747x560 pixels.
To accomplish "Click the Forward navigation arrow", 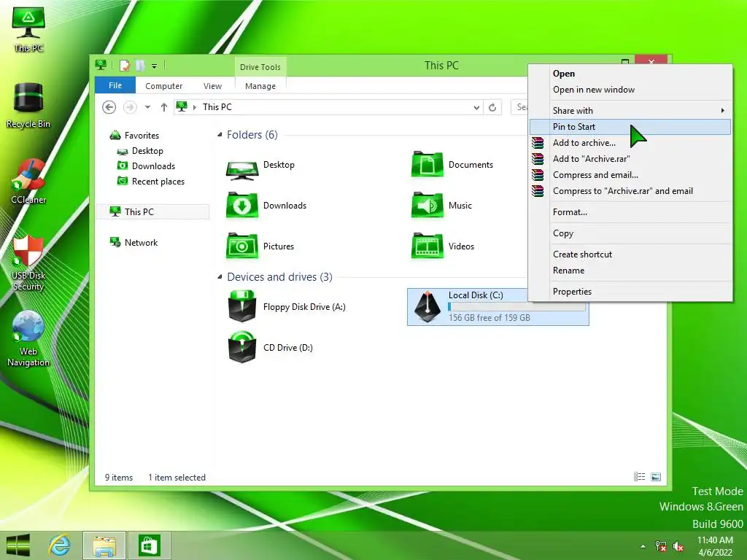I will (130, 107).
